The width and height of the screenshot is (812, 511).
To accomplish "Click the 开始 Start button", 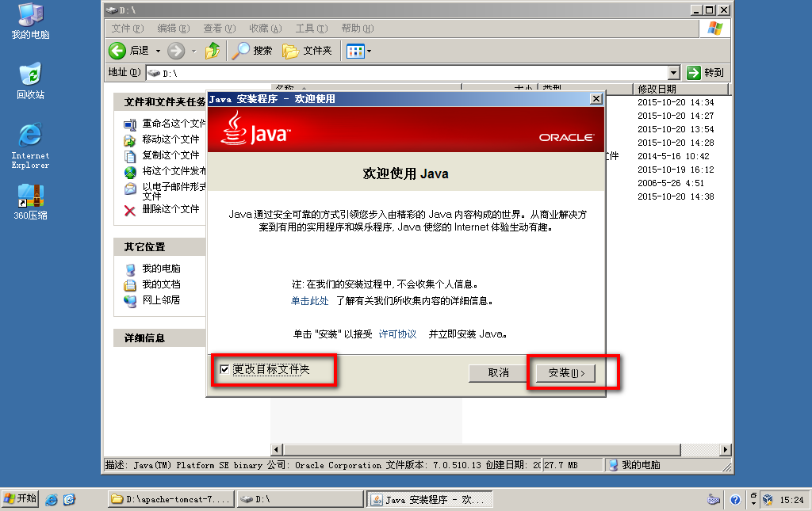I will coord(20,499).
